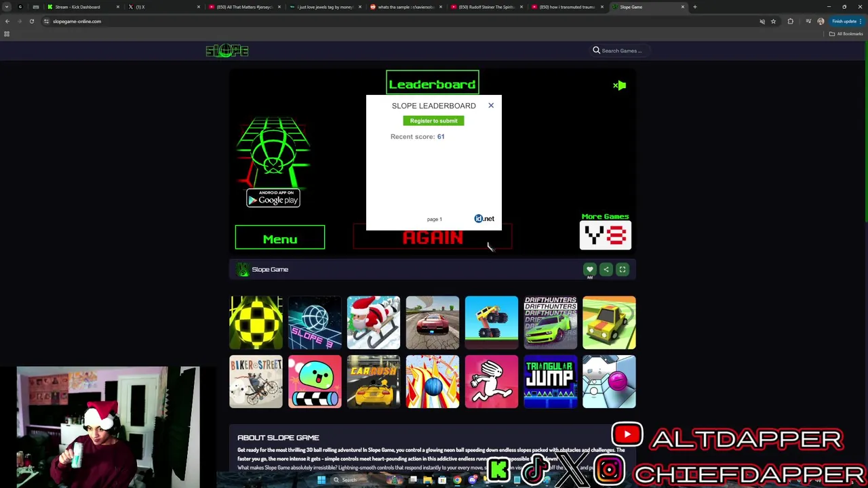This screenshot has height=488, width=868.
Task: Open the All Bookmarks folder
Action: tap(845, 34)
